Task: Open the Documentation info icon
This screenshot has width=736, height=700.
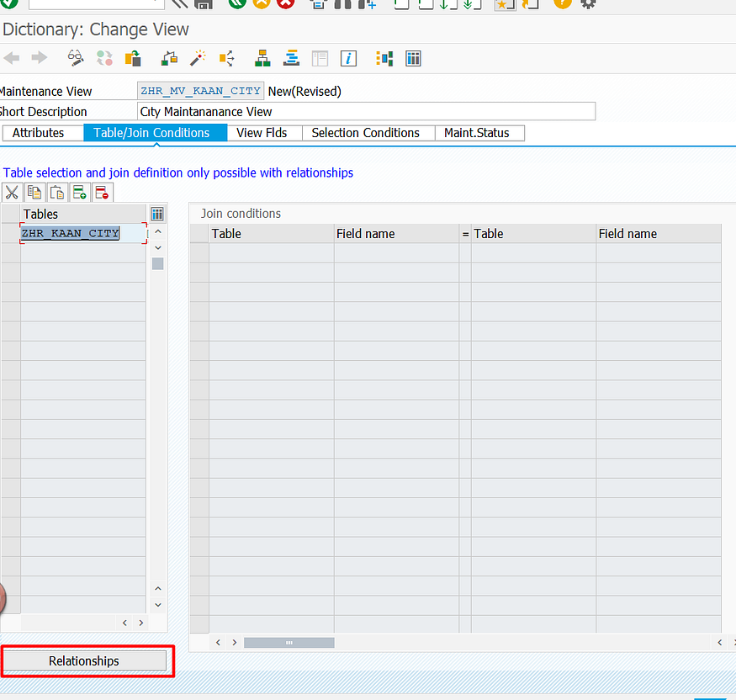Action: pos(348,58)
